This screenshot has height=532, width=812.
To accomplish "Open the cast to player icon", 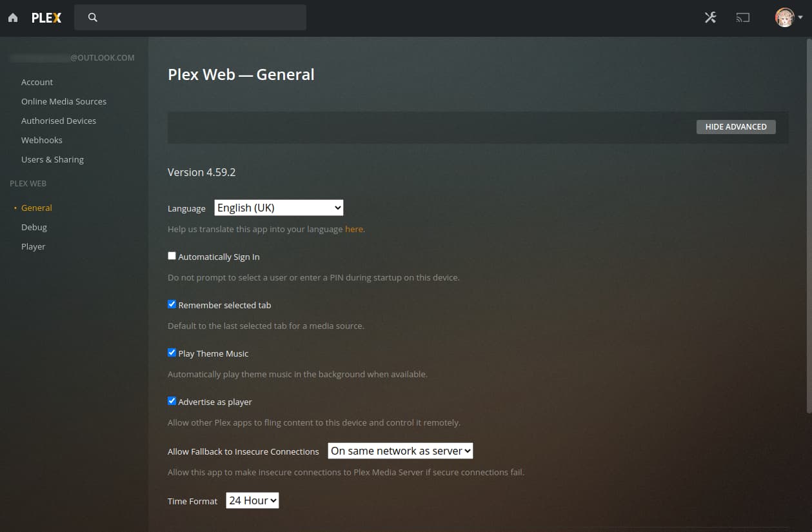I will tap(743, 18).
